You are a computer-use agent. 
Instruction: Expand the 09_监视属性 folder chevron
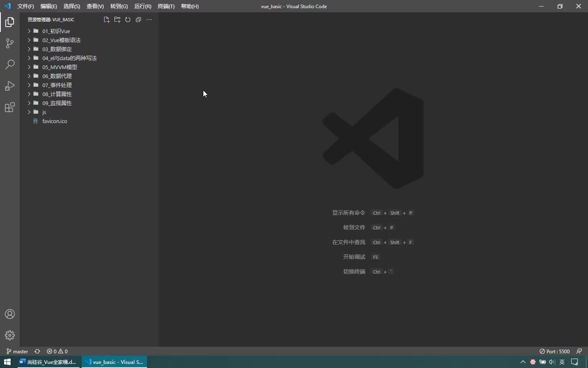point(29,103)
